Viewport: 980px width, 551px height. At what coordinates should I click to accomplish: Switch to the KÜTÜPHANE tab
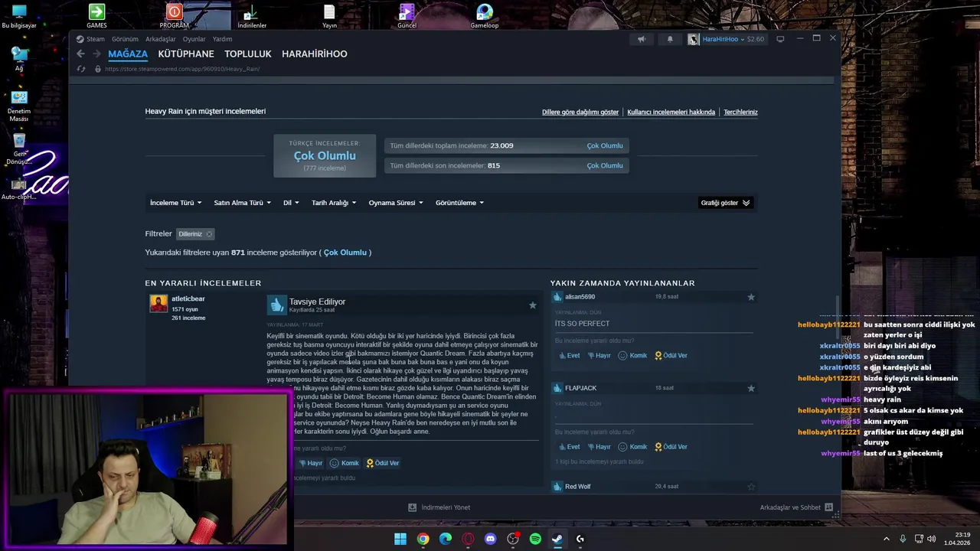[186, 54]
